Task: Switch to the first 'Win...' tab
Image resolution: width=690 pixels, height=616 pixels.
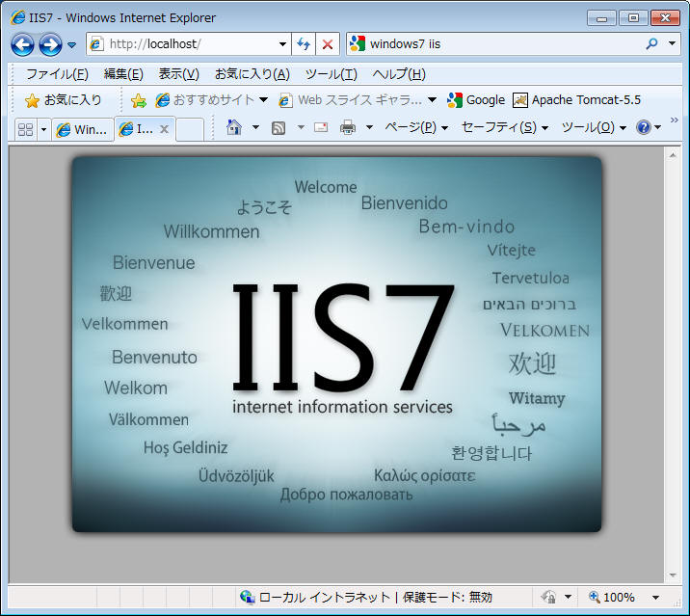Action: click(x=82, y=129)
